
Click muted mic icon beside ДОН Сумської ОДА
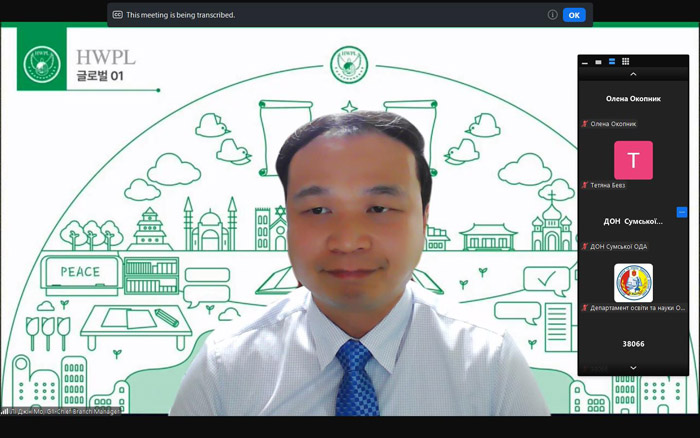[x=585, y=246]
